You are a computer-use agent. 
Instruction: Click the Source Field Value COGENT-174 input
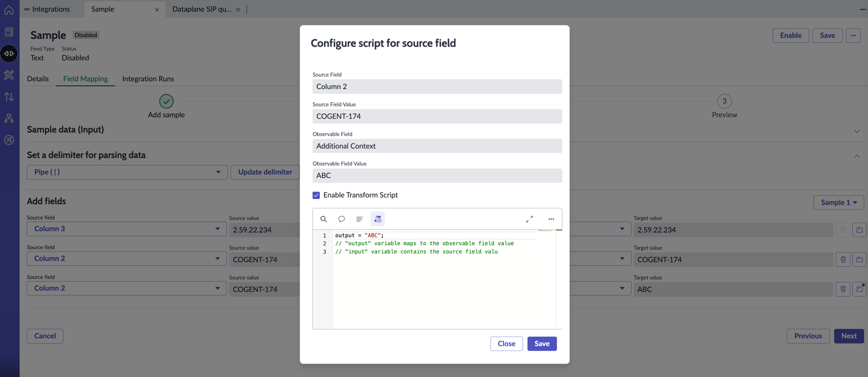click(437, 116)
